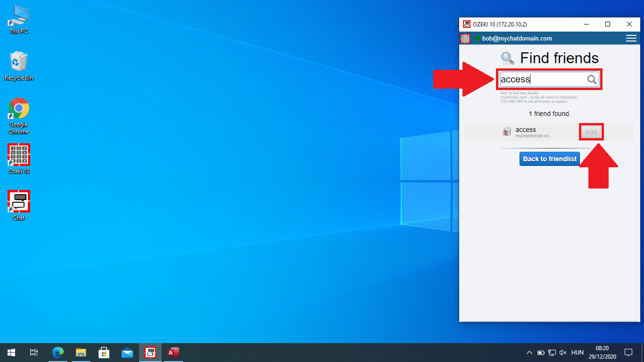
Task: Click the Ozeki grid icon beside bob's address
Action: pyautogui.click(x=465, y=39)
